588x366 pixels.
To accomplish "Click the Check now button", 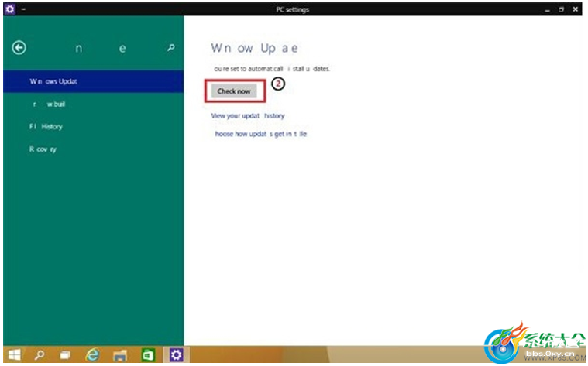I will tap(234, 91).
